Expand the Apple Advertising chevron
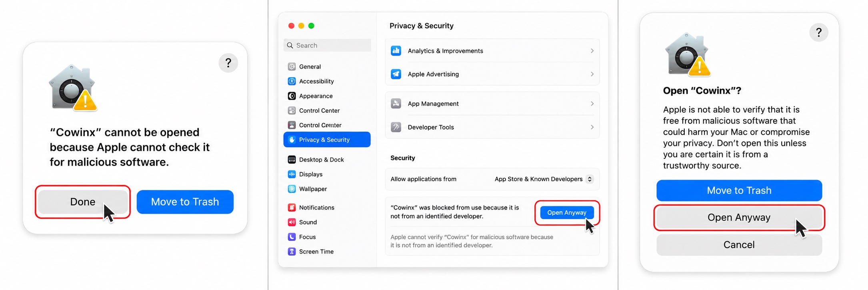868x290 pixels. coord(592,74)
